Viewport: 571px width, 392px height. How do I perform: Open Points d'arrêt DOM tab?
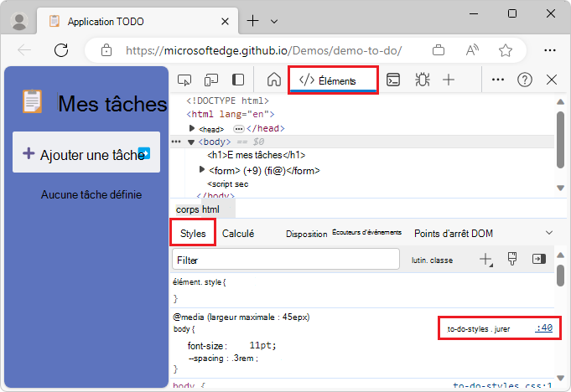454,234
